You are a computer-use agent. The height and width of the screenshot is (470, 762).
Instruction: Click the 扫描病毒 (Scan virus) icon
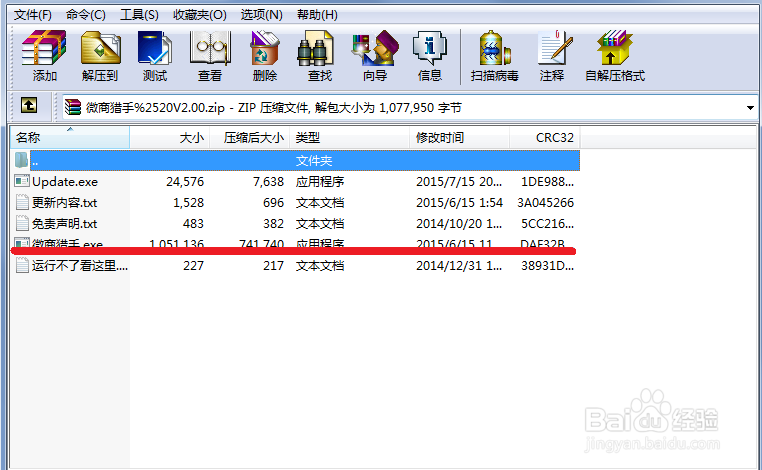(x=495, y=48)
